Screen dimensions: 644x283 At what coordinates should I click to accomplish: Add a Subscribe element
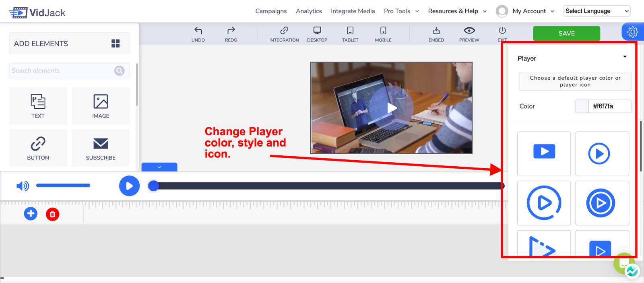(101, 148)
